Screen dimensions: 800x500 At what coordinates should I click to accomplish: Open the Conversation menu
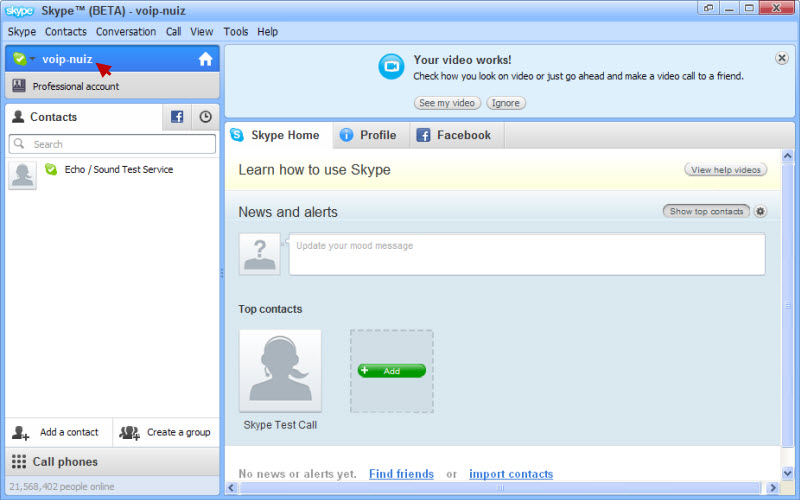(126, 32)
